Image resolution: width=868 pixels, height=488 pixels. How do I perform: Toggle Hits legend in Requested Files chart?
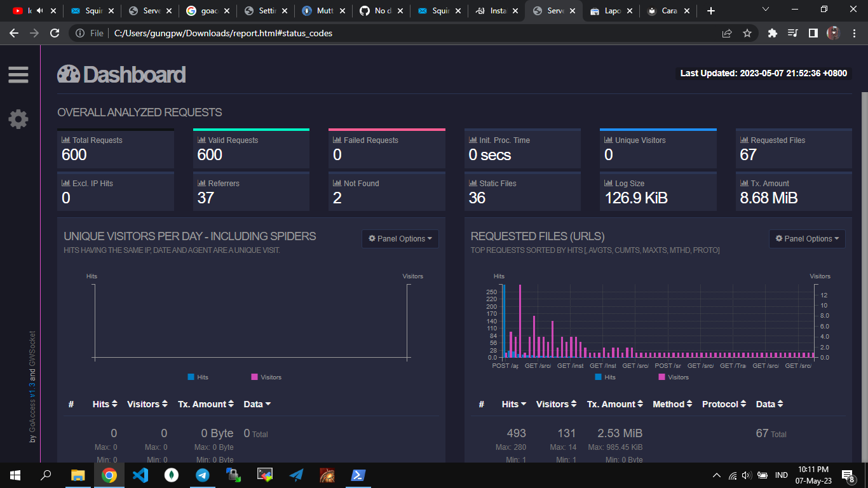(605, 377)
